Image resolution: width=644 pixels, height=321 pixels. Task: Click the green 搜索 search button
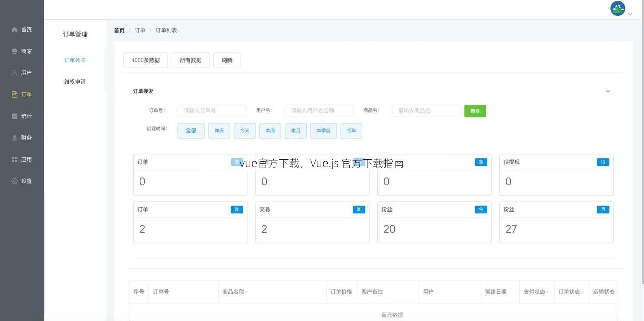(475, 111)
